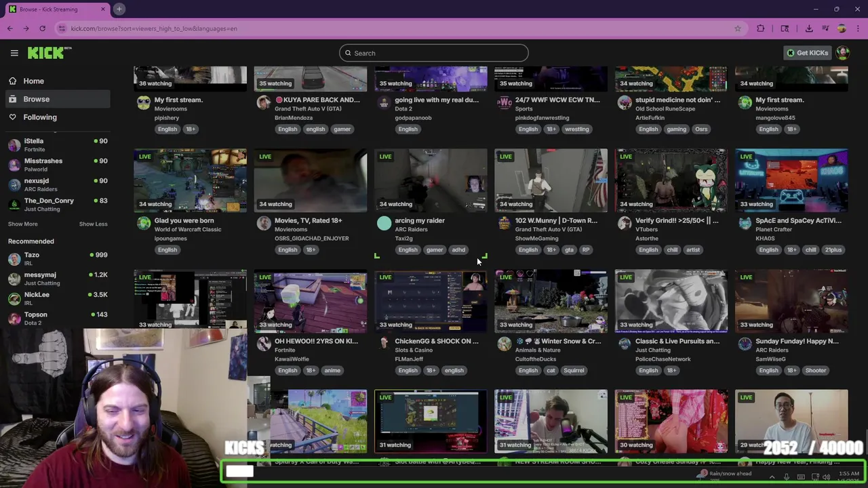This screenshot has width=868, height=488.
Task: Open Classic & Live Pursuits stream title
Action: click(677, 341)
